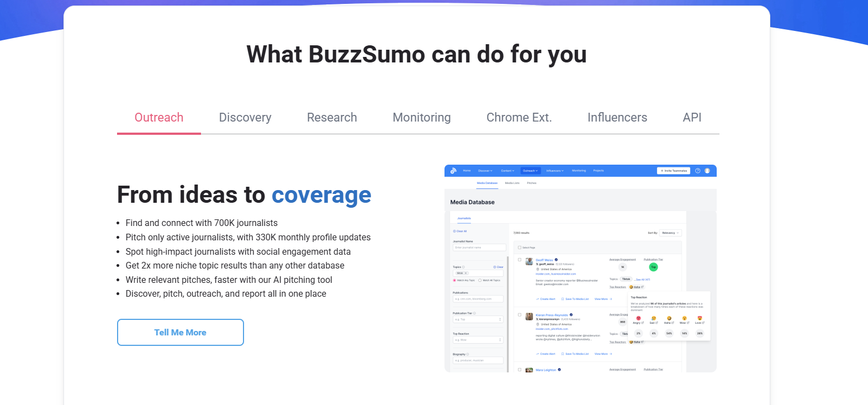
Task: Click View More under Kieran Press-Reynolds
Action: (603, 354)
